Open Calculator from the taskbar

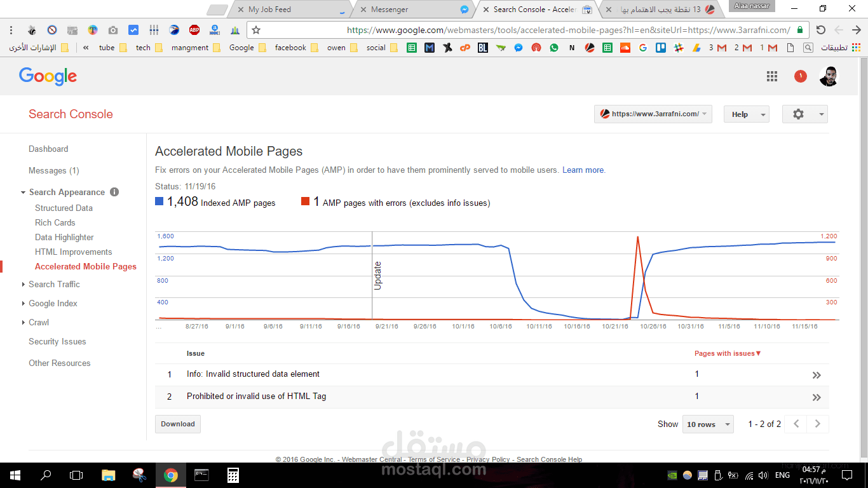pos(233,475)
